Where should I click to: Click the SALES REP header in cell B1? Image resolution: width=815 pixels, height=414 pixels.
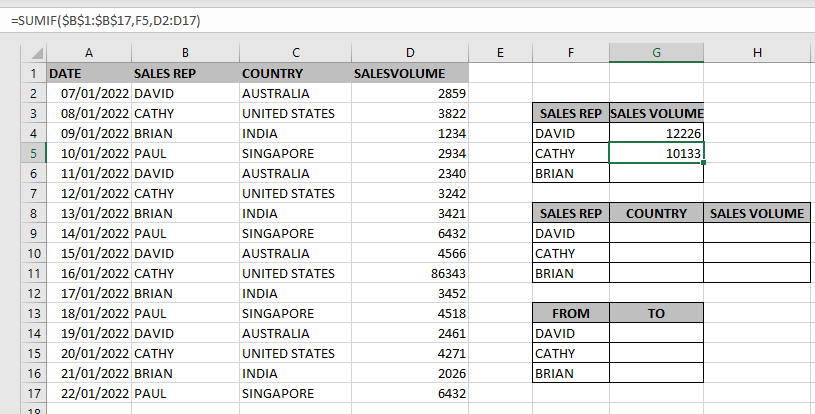[186, 73]
